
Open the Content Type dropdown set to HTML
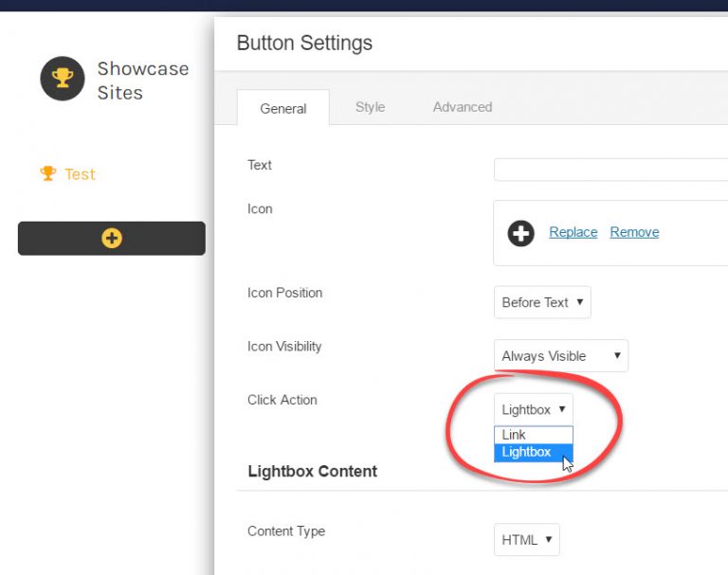tap(526, 540)
